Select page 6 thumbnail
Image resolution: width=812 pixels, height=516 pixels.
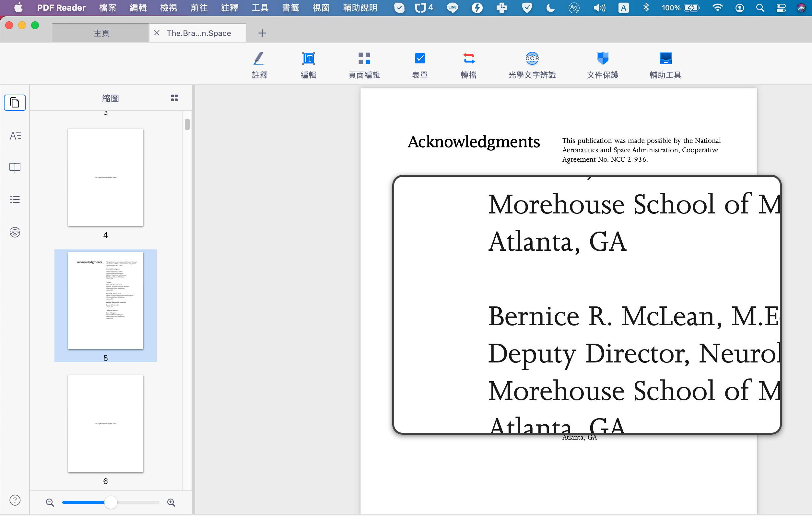point(106,424)
